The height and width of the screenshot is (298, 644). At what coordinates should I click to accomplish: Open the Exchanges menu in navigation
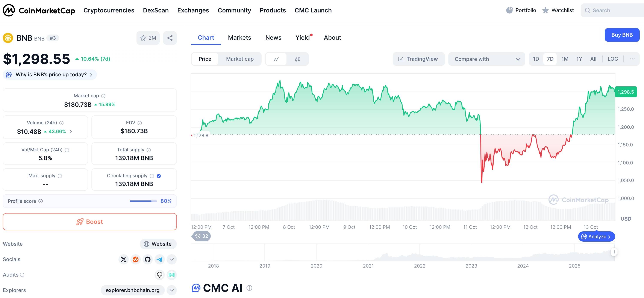[193, 10]
